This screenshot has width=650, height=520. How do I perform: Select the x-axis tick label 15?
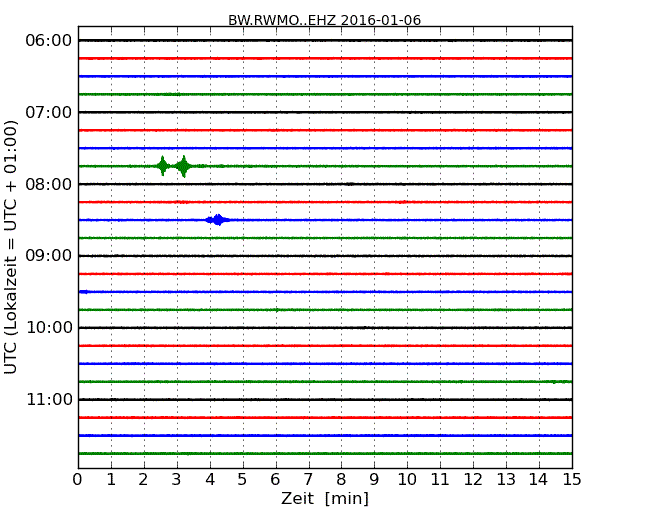pyautogui.click(x=572, y=479)
